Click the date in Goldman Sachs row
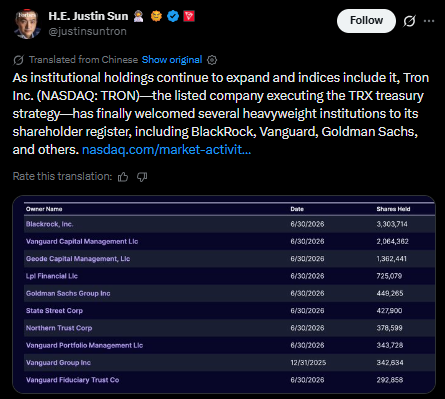 point(307,293)
